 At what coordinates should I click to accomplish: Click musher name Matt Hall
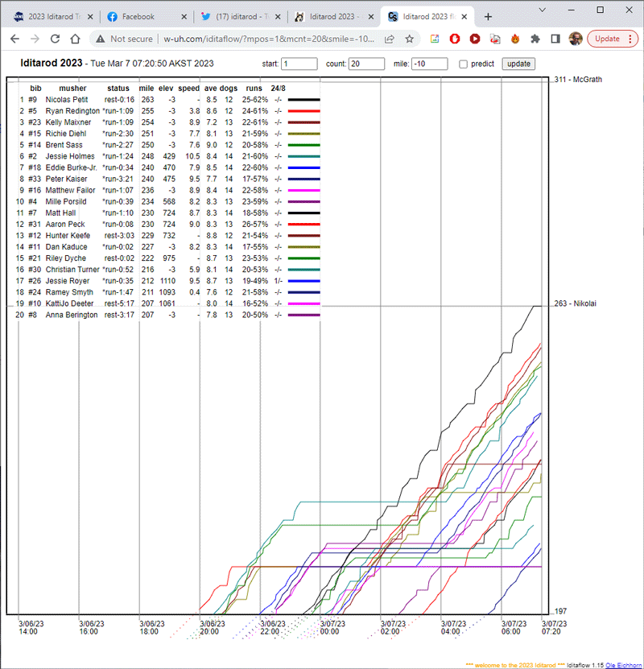(60, 213)
